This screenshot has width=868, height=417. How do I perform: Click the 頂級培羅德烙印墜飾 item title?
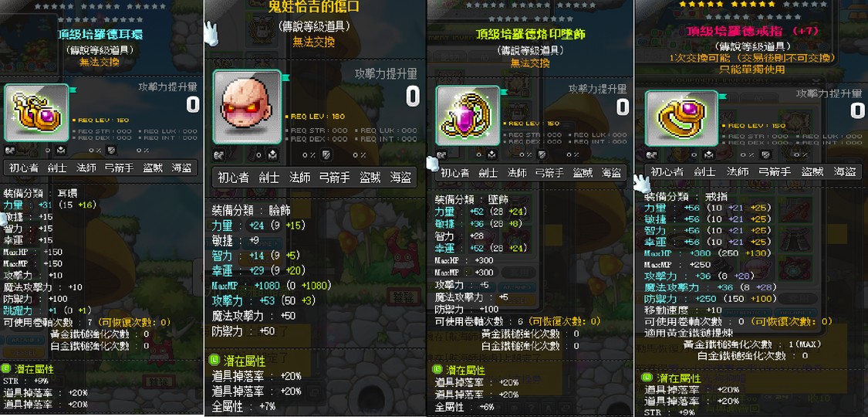(x=530, y=34)
